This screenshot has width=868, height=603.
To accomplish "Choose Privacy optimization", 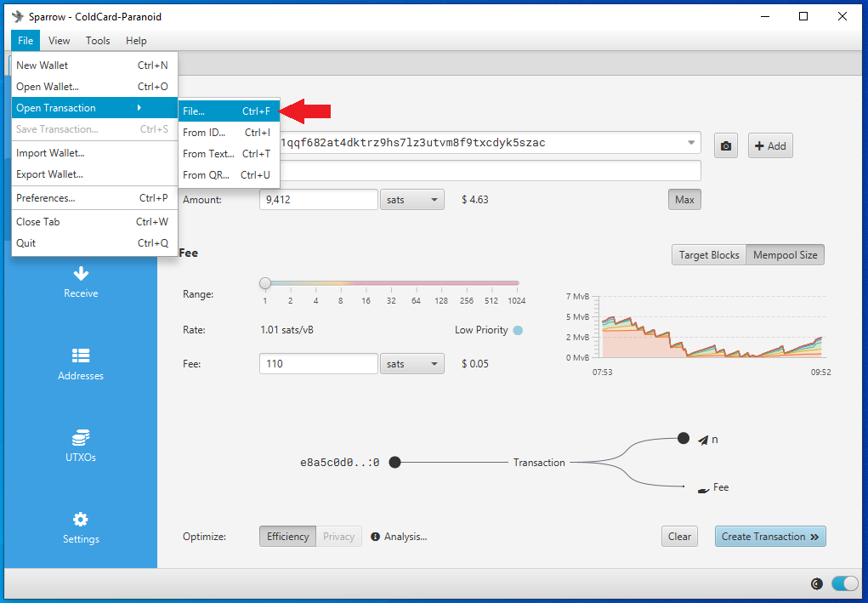I will 339,537.
